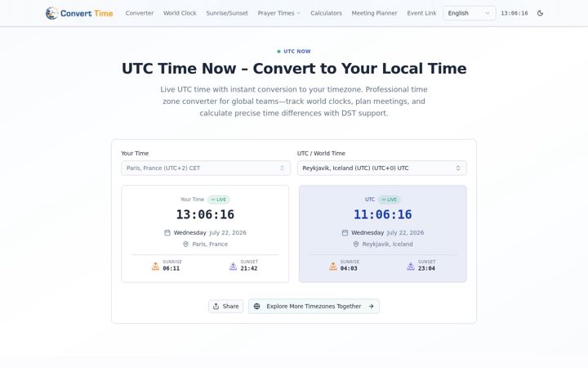
Task: Open the Event Link page
Action: point(421,13)
